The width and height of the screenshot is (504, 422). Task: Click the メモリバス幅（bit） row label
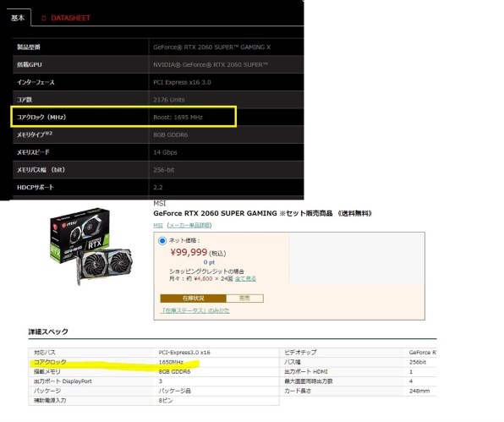tap(41, 170)
